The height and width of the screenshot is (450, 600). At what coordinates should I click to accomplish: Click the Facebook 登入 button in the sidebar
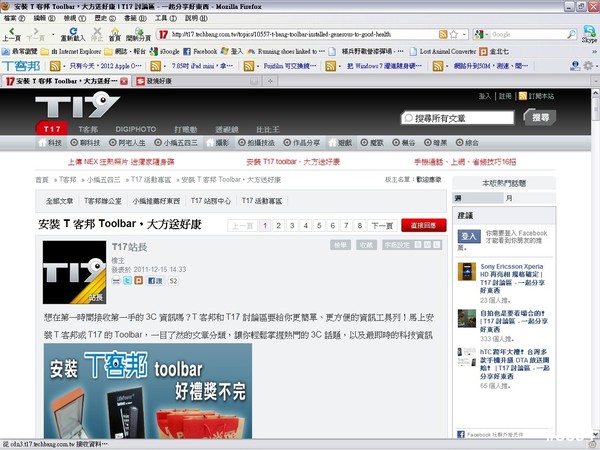[x=470, y=235]
